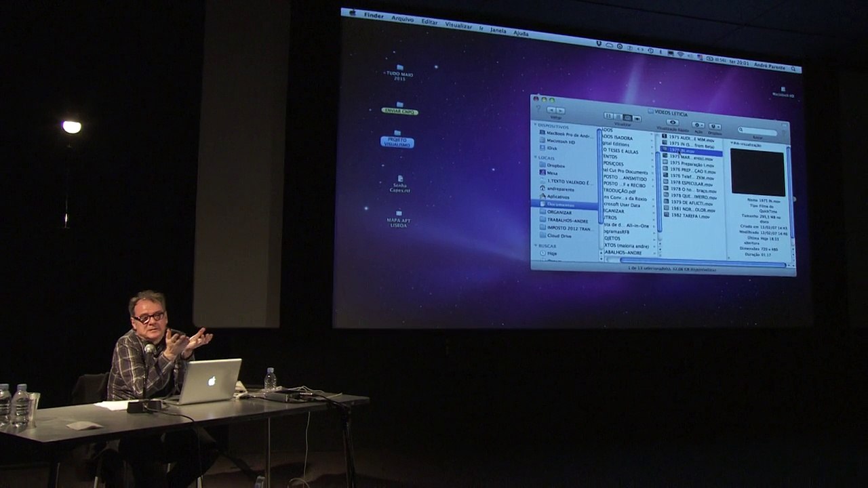Select the Macintosh HD desktop drive icon
The width and height of the screenshot is (868, 488).
click(x=783, y=92)
